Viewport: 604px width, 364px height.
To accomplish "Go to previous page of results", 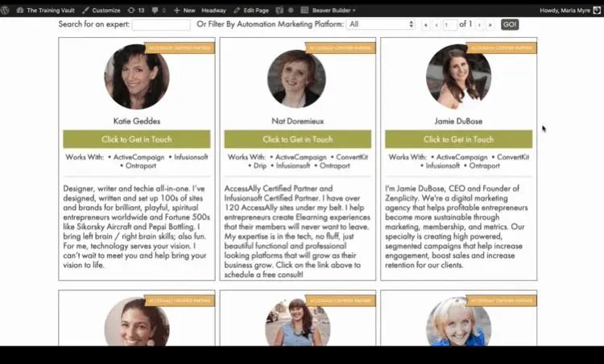I will tap(436, 25).
